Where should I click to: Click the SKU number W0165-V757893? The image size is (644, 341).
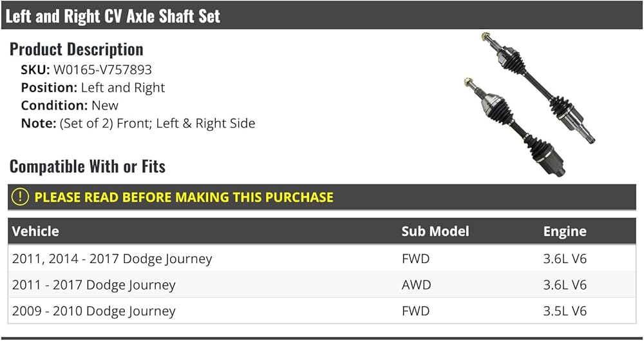(102, 70)
